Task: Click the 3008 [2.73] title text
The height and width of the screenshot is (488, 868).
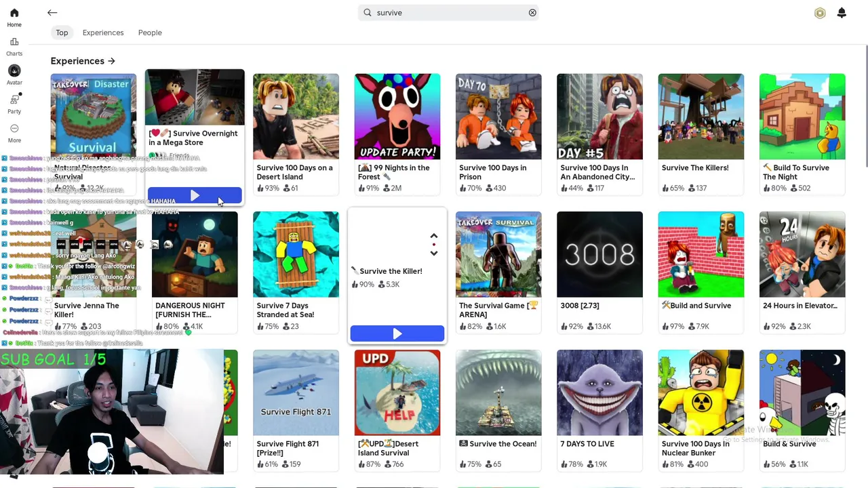Action: (580, 306)
